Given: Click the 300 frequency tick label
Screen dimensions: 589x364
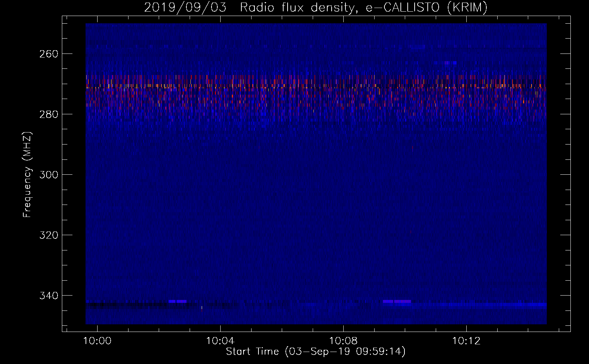Looking at the screenshot, I should pos(48,175).
